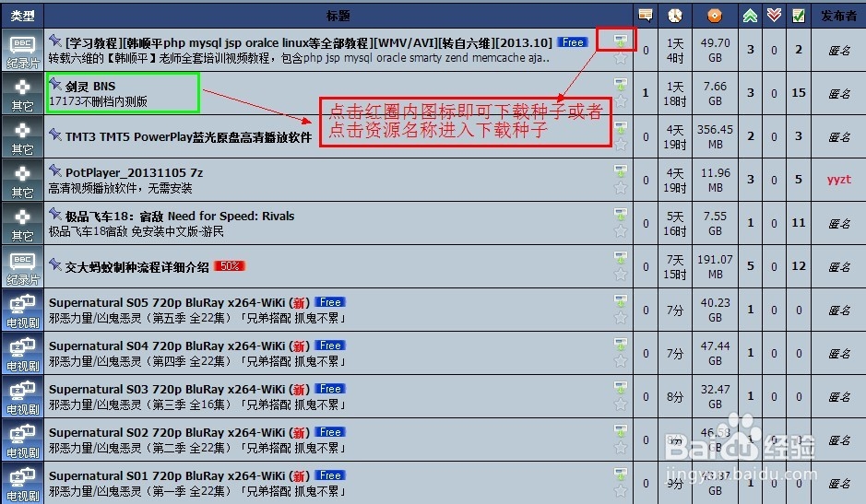Click Free tag on 韩顺平php row
The width and height of the screenshot is (866, 504).
(x=574, y=42)
